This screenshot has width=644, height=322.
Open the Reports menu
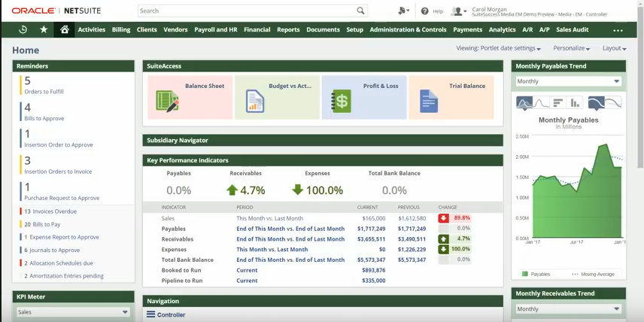pyautogui.click(x=288, y=30)
